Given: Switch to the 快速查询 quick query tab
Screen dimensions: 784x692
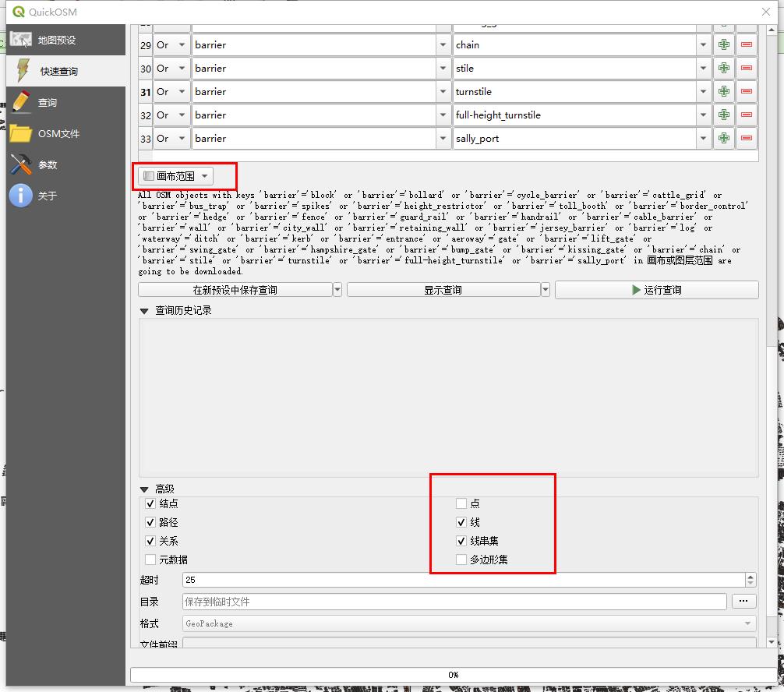Looking at the screenshot, I should (65, 71).
